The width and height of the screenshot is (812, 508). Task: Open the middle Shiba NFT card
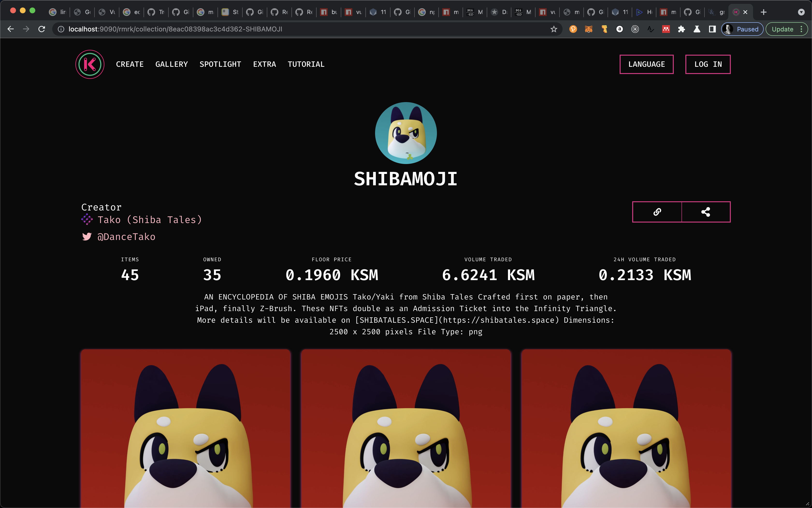coord(406,428)
